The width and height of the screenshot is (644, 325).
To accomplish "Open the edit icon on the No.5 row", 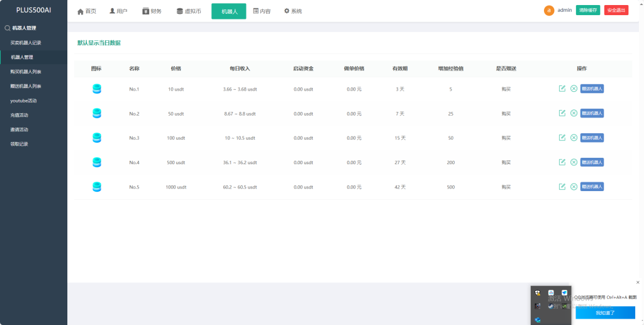I will (x=562, y=187).
